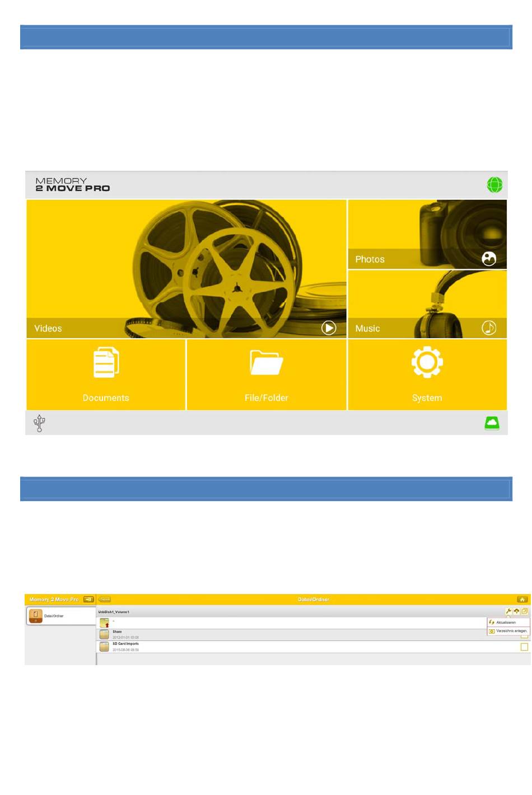This screenshot has height=795, width=532.
Task: Click the wrench tools icon
Action: [x=508, y=611]
